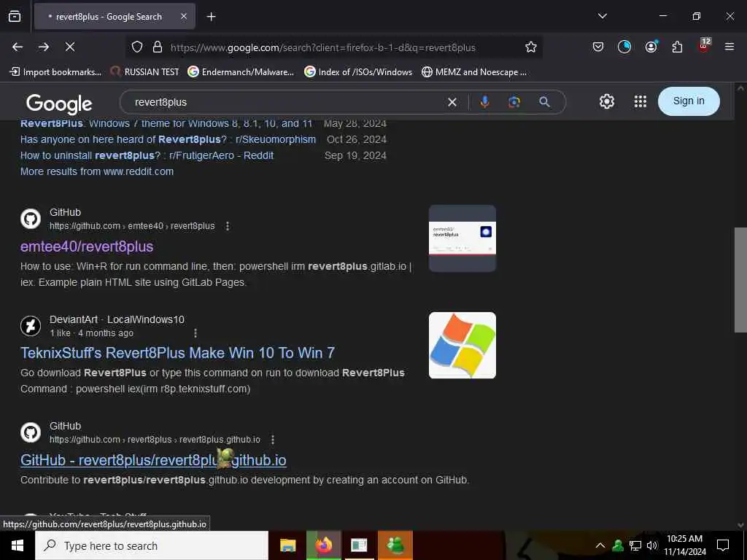The image size is (747, 560).
Task: Open Index of /ISOs/Windows bookmark
Action: click(x=358, y=72)
